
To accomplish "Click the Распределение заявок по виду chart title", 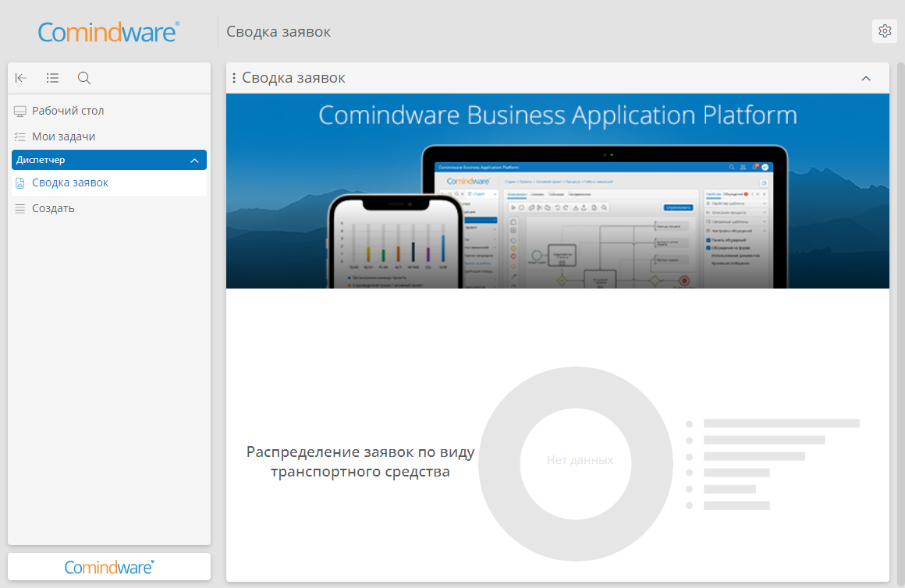I will [360, 462].
